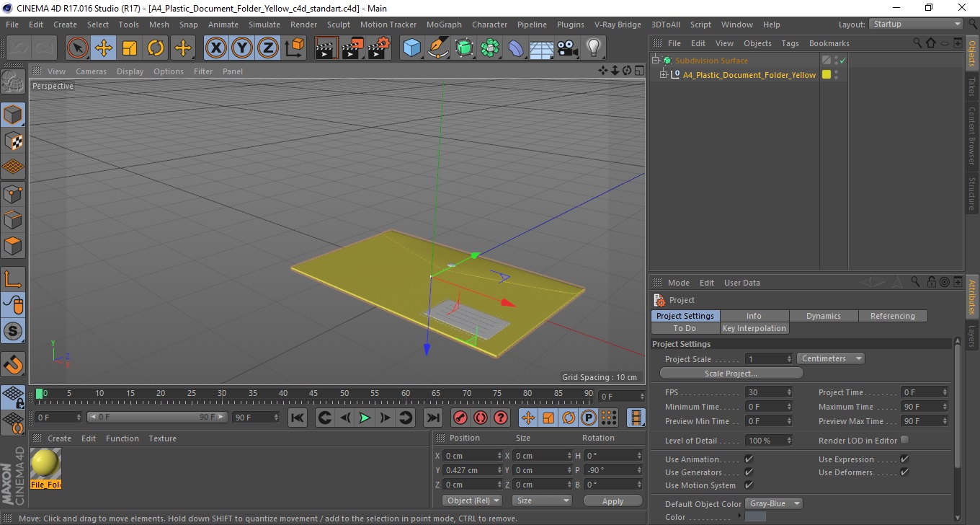
Task: Toggle Autokeying
Action: (x=480, y=418)
